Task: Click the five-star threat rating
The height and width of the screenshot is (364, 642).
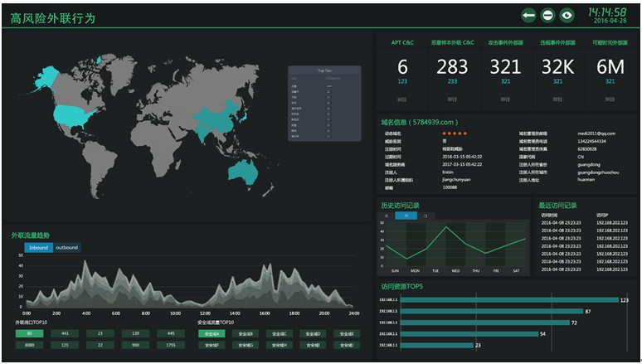Action: [455, 133]
